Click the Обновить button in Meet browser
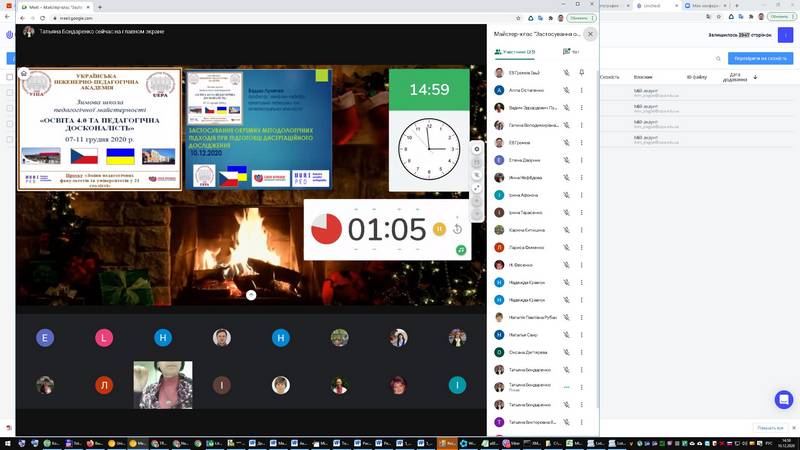Viewport: 800px width, 450px height. [x=581, y=18]
